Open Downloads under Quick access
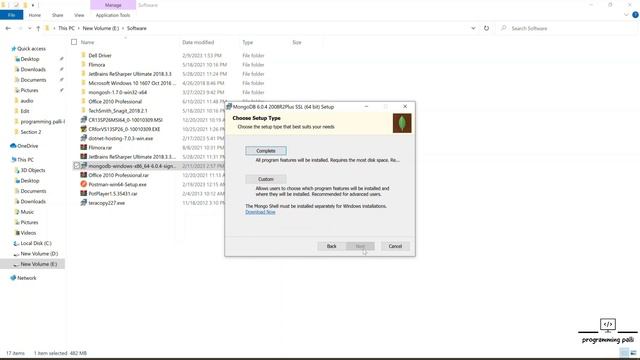The image size is (640, 360). pos(33,69)
